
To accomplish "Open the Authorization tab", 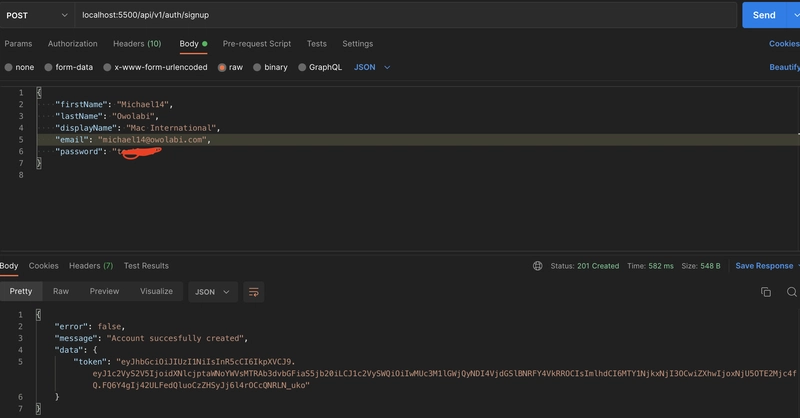I will tap(72, 44).
